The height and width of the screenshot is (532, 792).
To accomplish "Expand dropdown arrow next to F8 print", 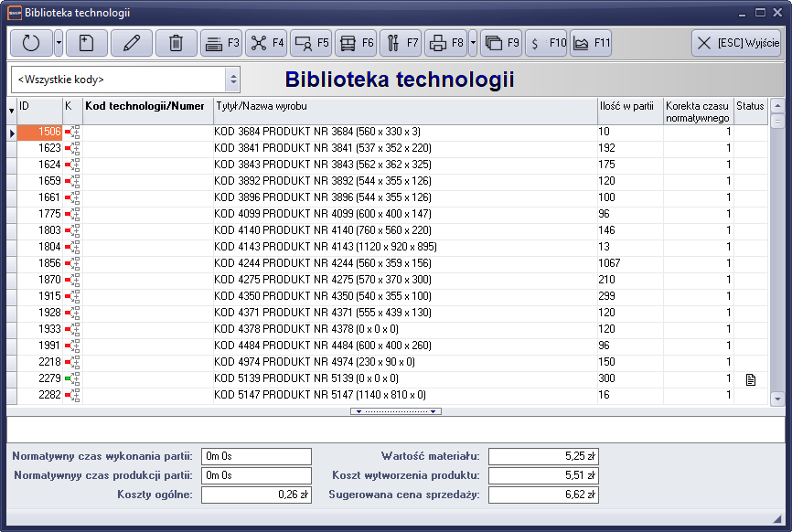I will (473, 42).
